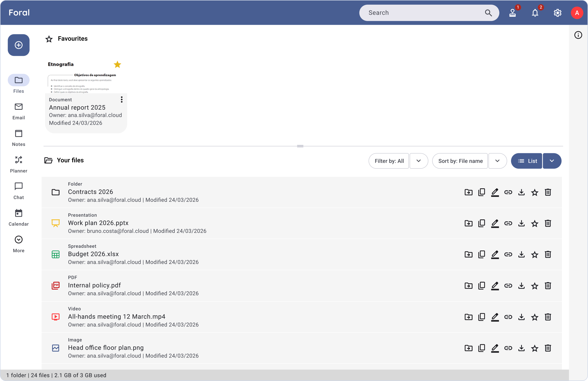The width and height of the screenshot is (588, 381).
Task: Open Chat in the sidebar
Action: tap(19, 191)
